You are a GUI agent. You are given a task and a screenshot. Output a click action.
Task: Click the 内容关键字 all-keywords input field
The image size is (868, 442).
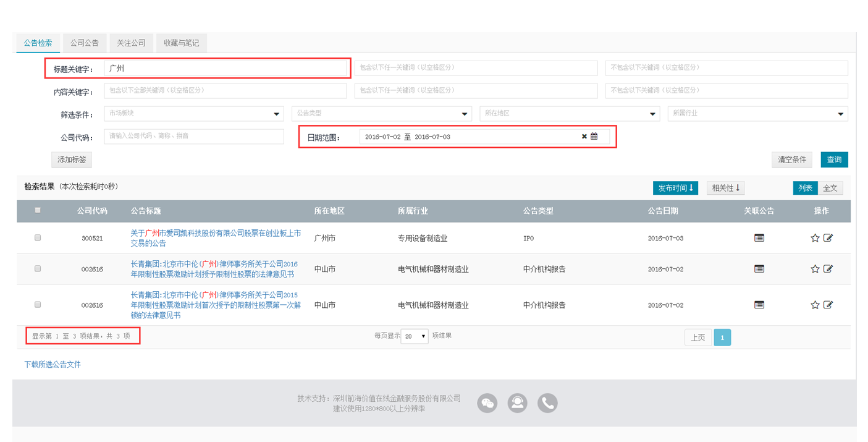(x=225, y=90)
